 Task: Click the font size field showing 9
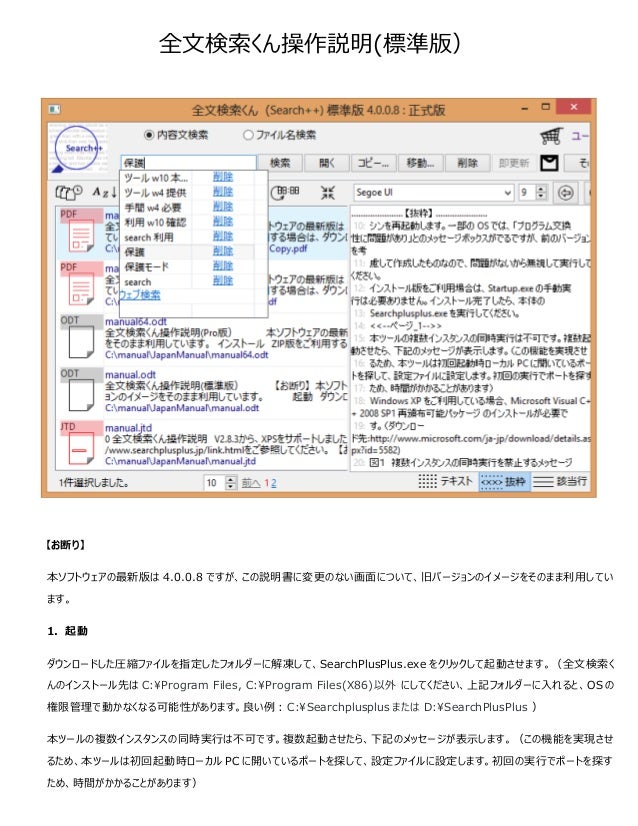coord(526,192)
